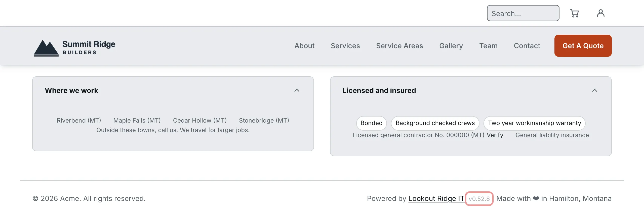Collapse the Where we work panel
This screenshot has height=216, width=644.
pos(297,90)
